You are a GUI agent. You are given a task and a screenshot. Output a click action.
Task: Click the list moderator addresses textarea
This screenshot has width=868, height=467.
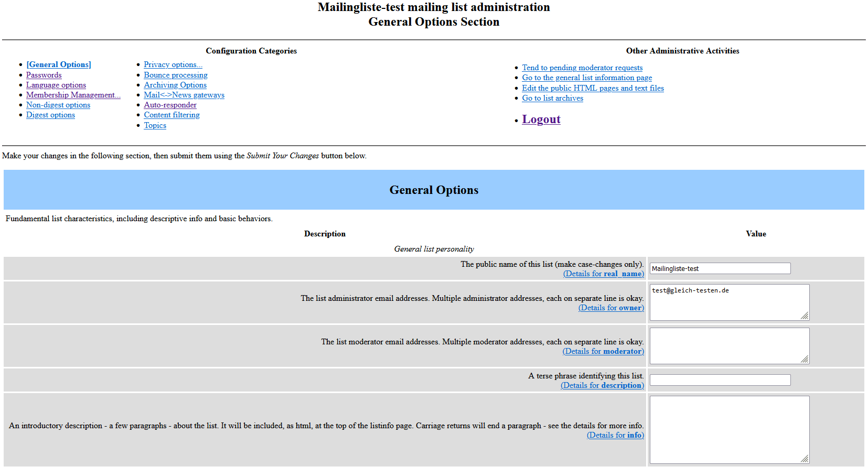729,345
